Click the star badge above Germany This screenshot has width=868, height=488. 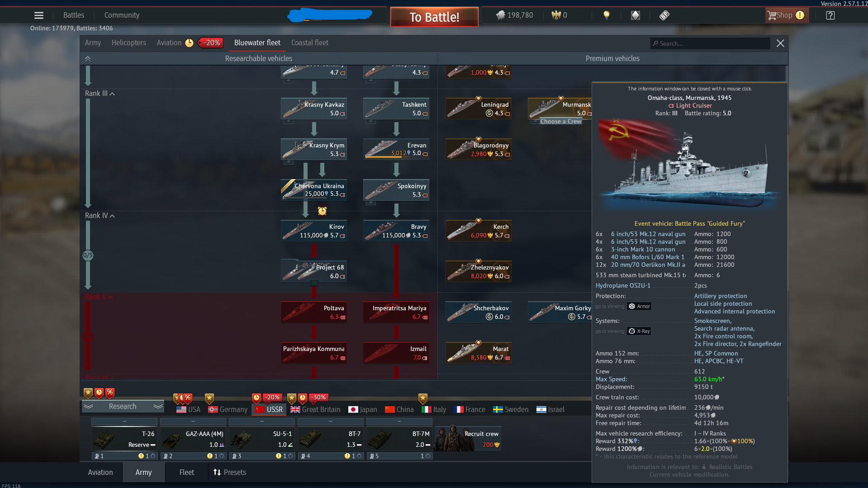(209, 398)
